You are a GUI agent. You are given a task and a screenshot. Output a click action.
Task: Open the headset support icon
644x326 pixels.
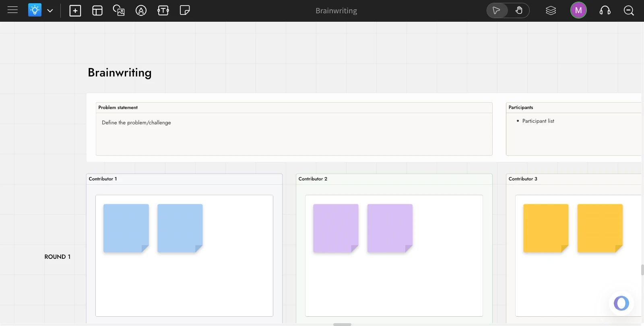point(605,10)
